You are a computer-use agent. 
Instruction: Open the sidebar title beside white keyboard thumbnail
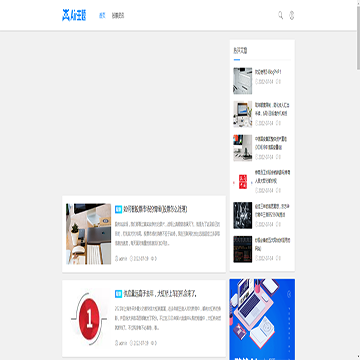point(268,72)
